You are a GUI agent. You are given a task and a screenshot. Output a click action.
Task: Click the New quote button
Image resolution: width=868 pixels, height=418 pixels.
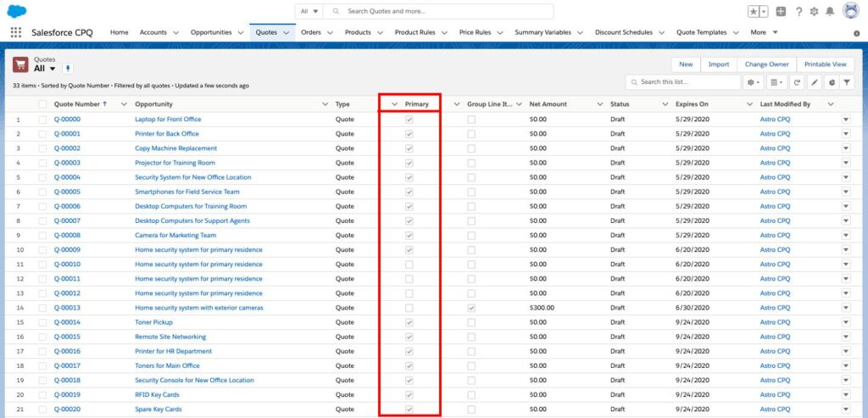pos(685,64)
